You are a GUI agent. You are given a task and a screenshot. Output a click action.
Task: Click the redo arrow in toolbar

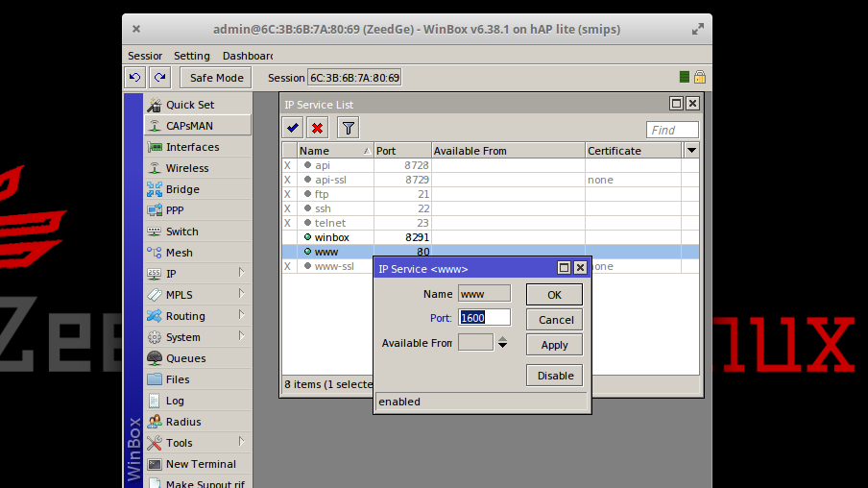point(160,78)
